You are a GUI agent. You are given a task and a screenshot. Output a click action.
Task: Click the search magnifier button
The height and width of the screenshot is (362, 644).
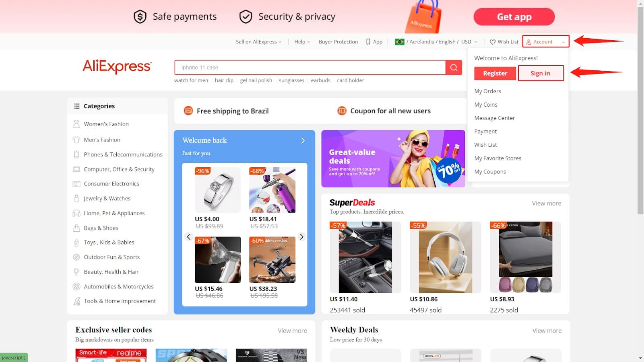[x=454, y=68]
